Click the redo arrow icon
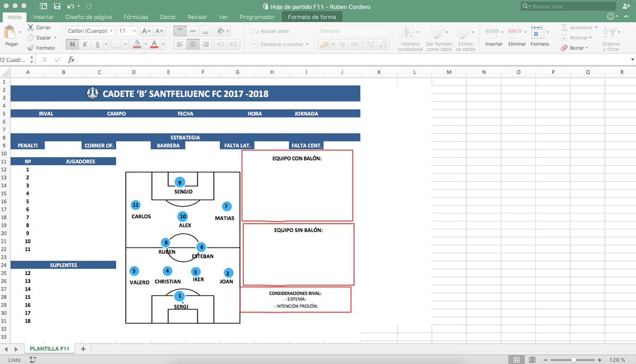The width and height of the screenshot is (636, 364). pyautogui.click(x=89, y=7)
